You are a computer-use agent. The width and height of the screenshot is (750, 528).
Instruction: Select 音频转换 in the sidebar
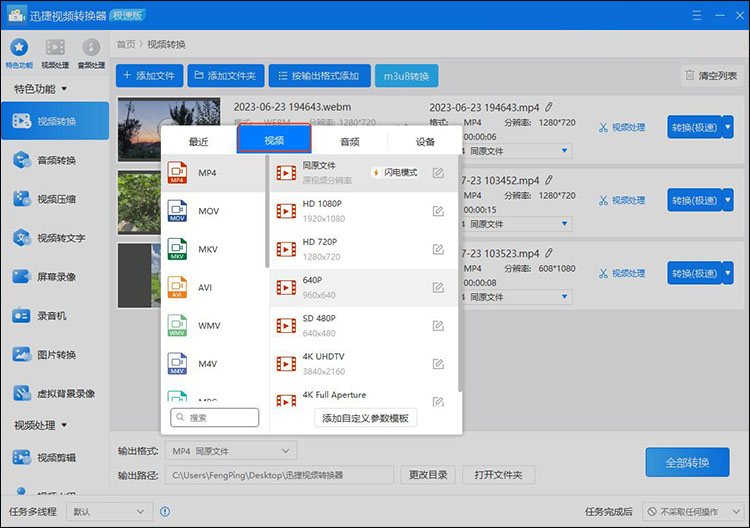coord(55,160)
